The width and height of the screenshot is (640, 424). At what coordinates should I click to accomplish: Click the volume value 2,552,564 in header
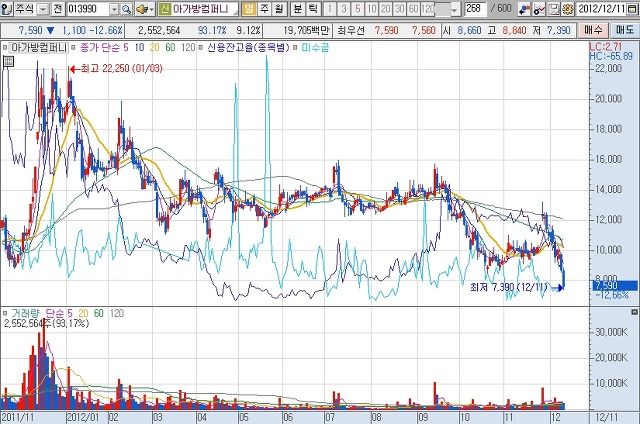(160, 30)
